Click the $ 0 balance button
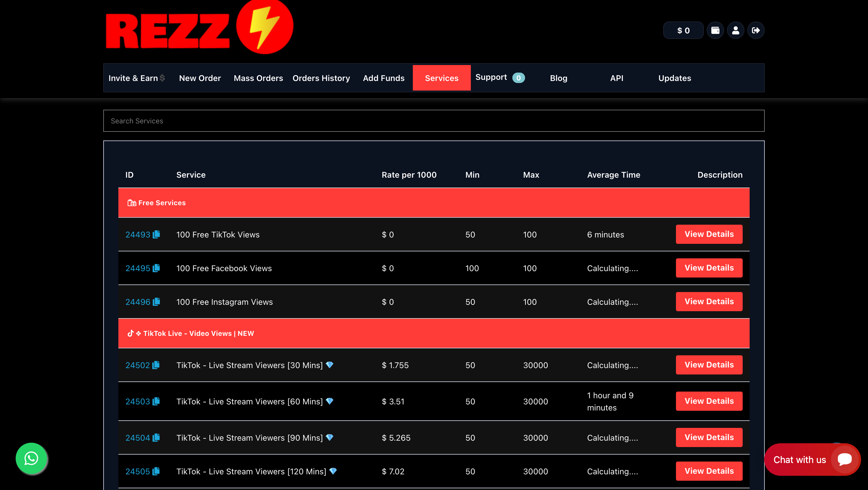 click(x=683, y=30)
